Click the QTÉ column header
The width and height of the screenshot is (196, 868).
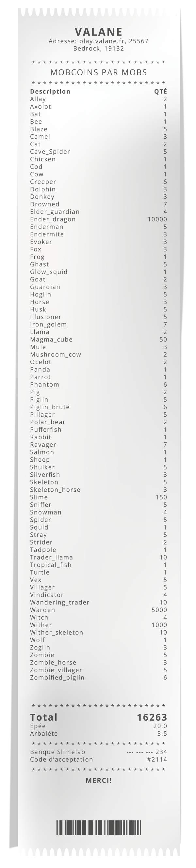pos(161,92)
